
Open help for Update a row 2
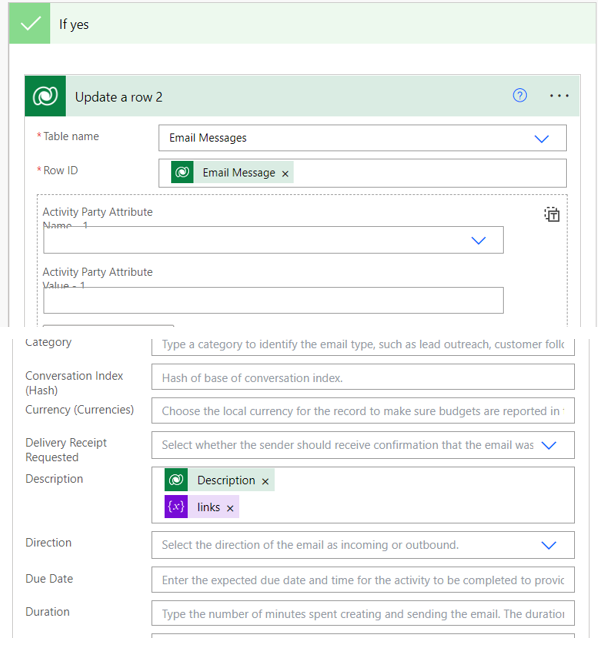(520, 95)
